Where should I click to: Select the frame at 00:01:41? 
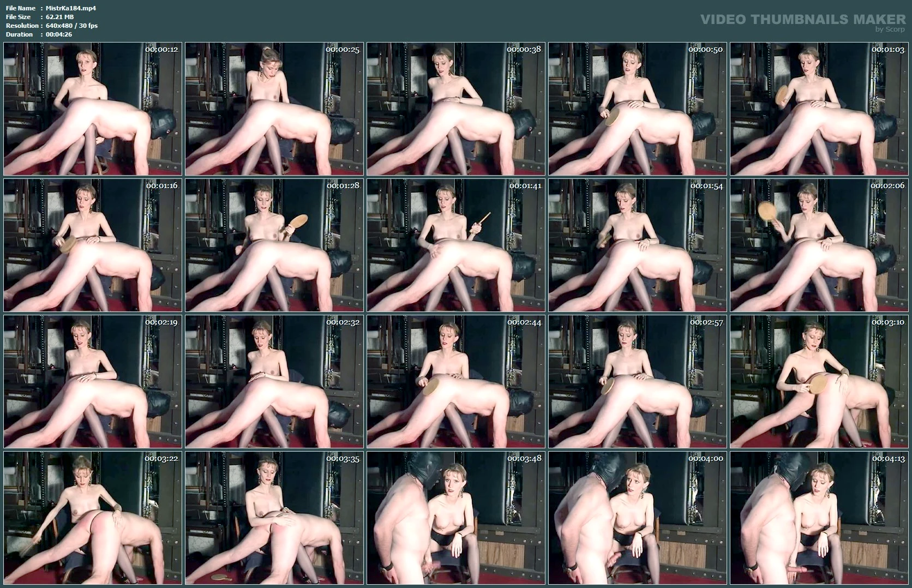[455, 245]
